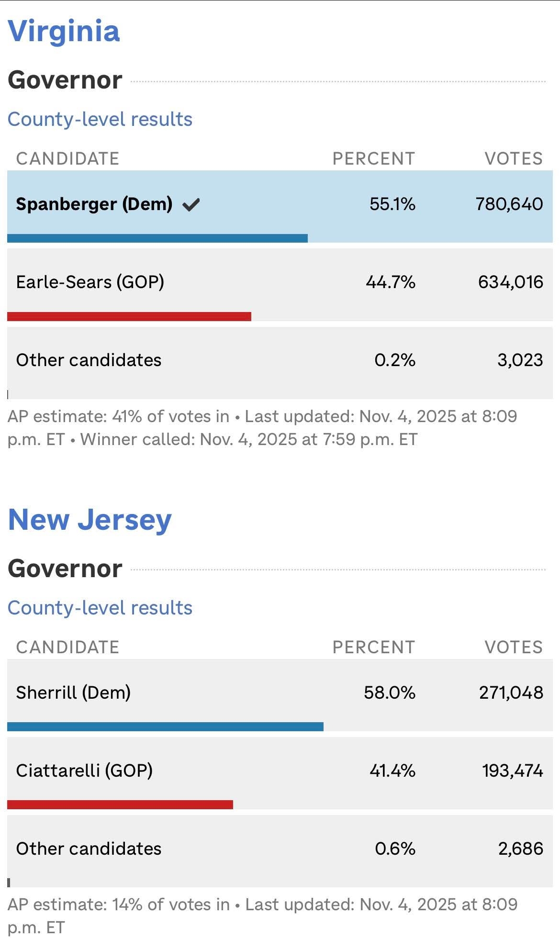560x949 pixels.
Task: Open Virginia's County-level results link
Action: pyautogui.click(x=100, y=119)
